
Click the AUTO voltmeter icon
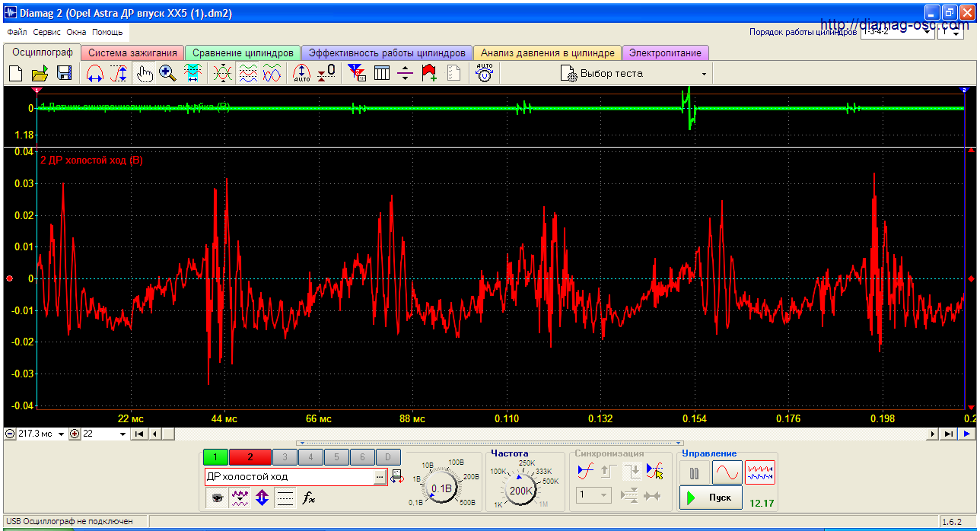[485, 74]
